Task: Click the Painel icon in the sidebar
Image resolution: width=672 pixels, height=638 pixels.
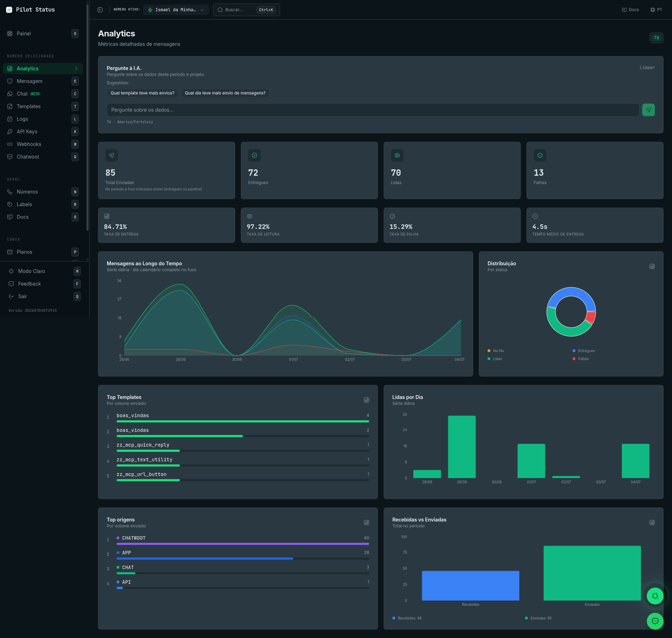Action: (x=10, y=34)
